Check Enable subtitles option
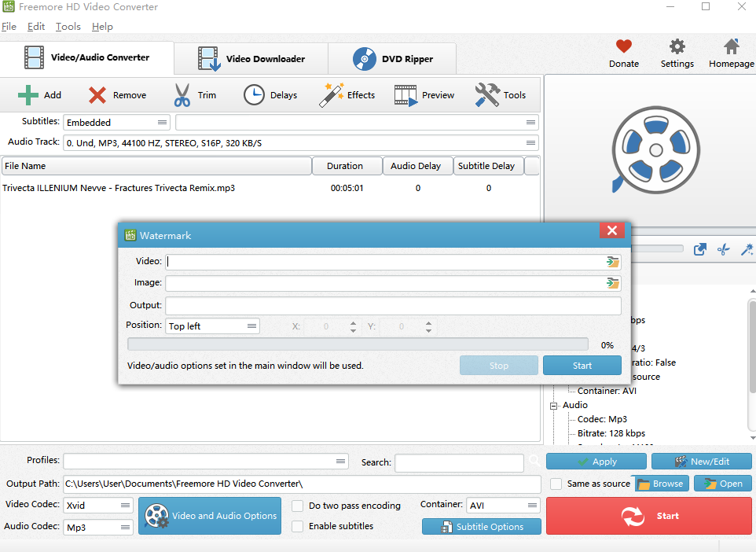Screen dimensions: 756x552 pyautogui.click(x=298, y=526)
